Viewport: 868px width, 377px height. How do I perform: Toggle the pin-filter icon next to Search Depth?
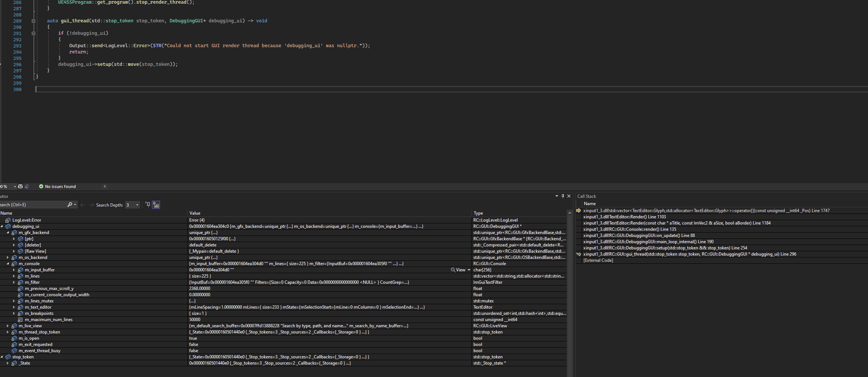click(148, 205)
